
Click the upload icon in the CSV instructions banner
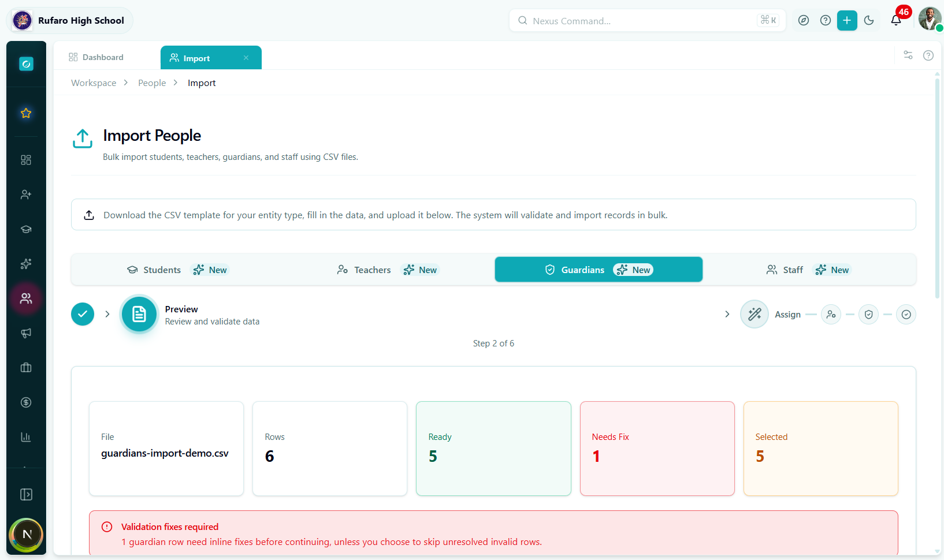tap(89, 215)
